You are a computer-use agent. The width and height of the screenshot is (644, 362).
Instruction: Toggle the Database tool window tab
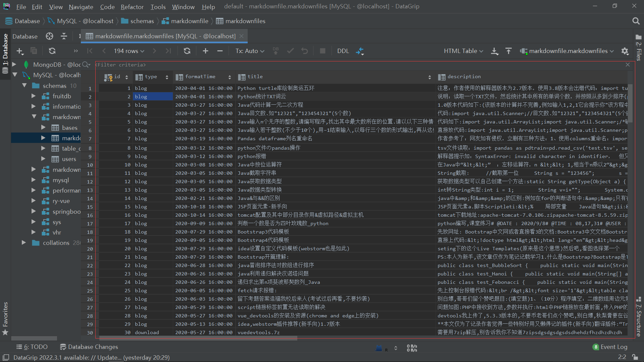click(5, 54)
